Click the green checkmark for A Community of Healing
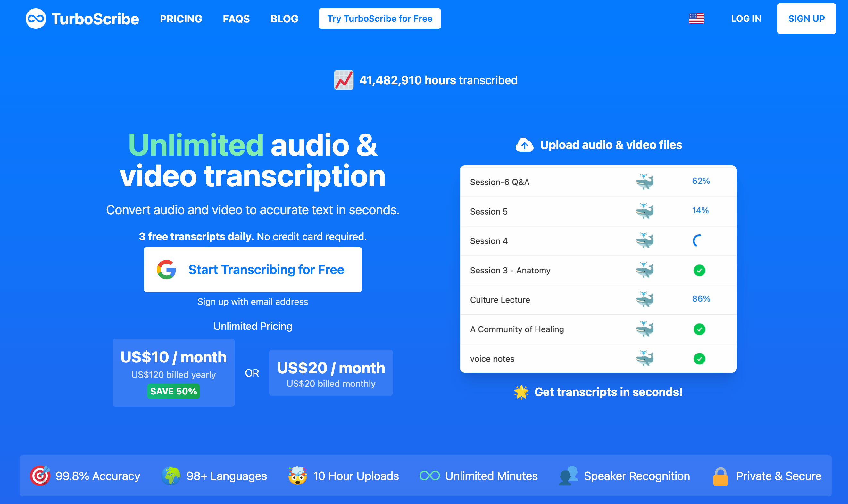Viewport: 848px width, 504px height. pyautogui.click(x=699, y=329)
